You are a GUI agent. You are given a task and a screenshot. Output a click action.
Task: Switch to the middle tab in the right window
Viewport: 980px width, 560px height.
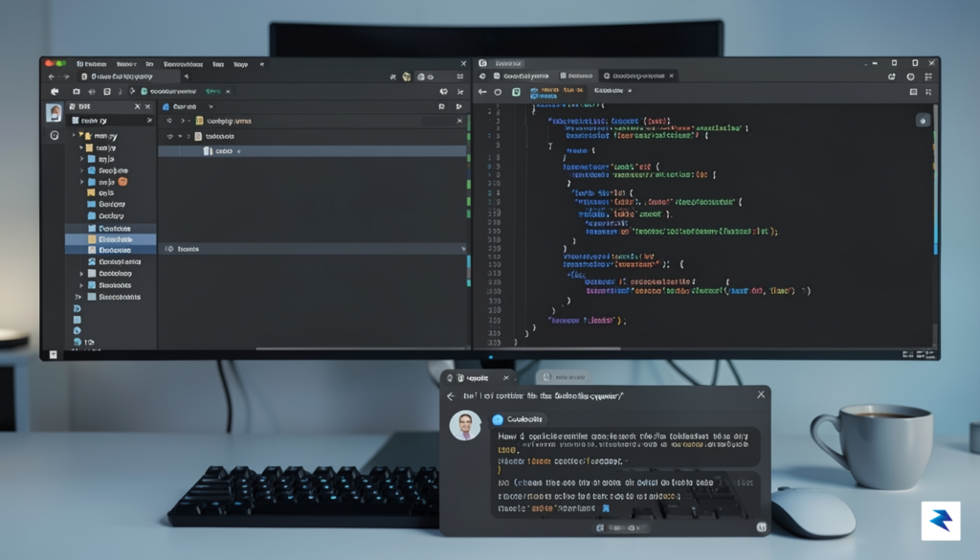(576, 77)
